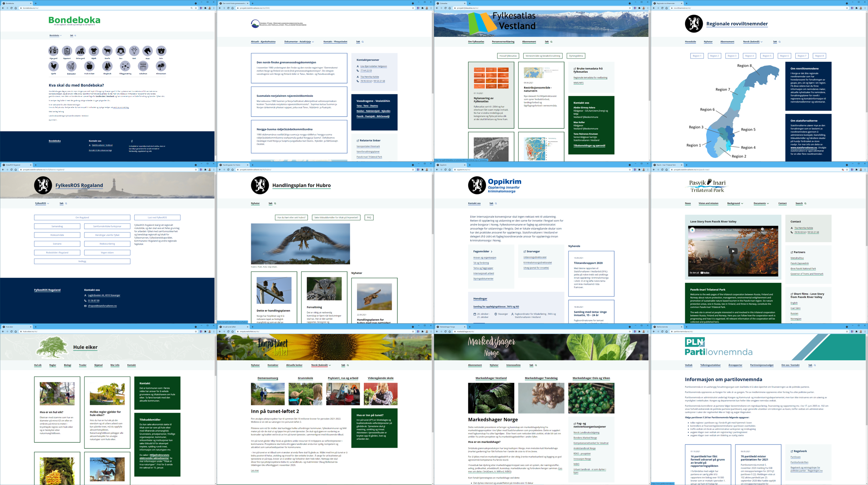Open the Background dropdown on the Pasvik-Inari site
Image resolution: width=868 pixels, height=485 pixels.
click(x=735, y=203)
